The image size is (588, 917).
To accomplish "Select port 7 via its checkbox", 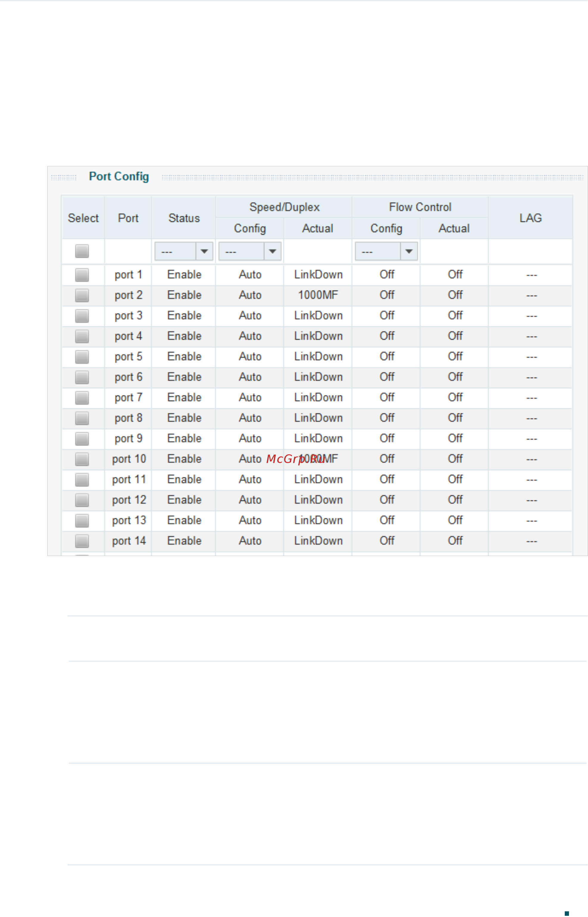I will [82, 398].
